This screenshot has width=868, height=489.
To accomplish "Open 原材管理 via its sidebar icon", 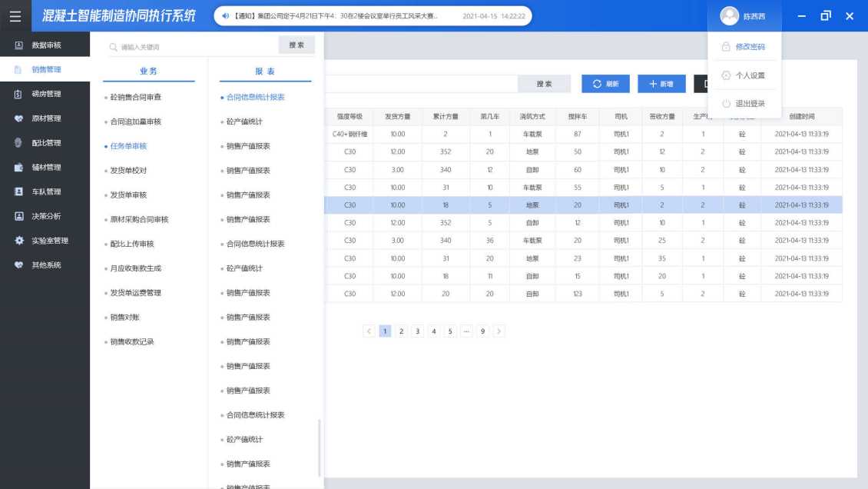I will click(x=19, y=118).
